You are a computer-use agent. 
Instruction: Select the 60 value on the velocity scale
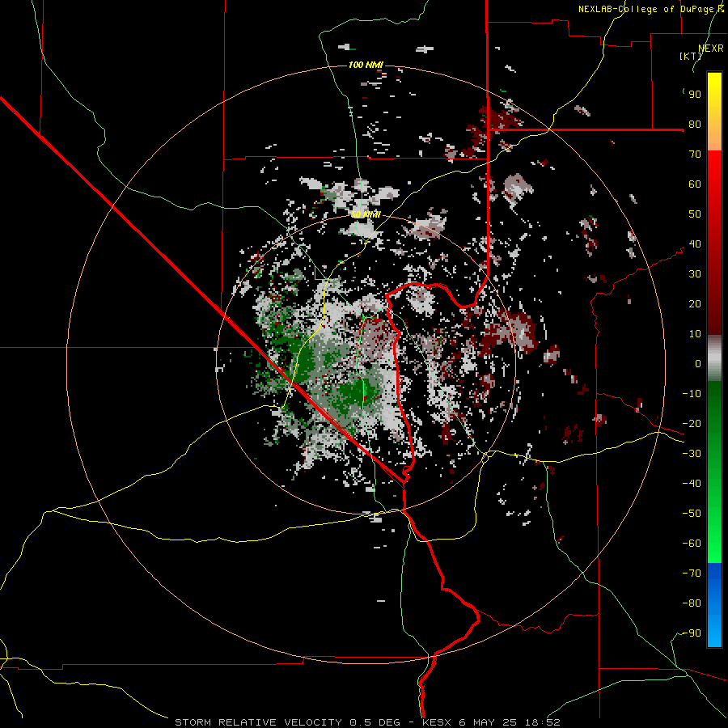[x=695, y=184]
